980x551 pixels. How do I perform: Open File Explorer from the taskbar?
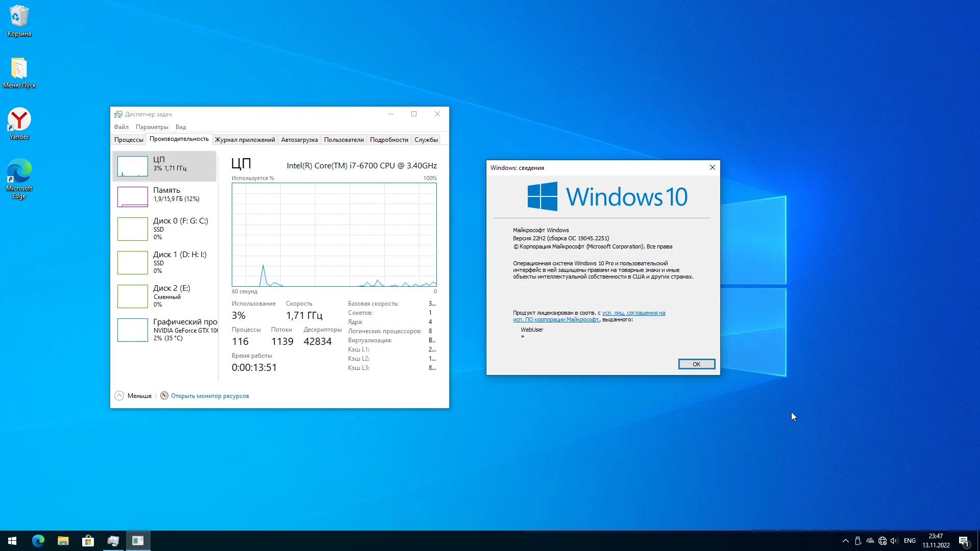(63, 541)
